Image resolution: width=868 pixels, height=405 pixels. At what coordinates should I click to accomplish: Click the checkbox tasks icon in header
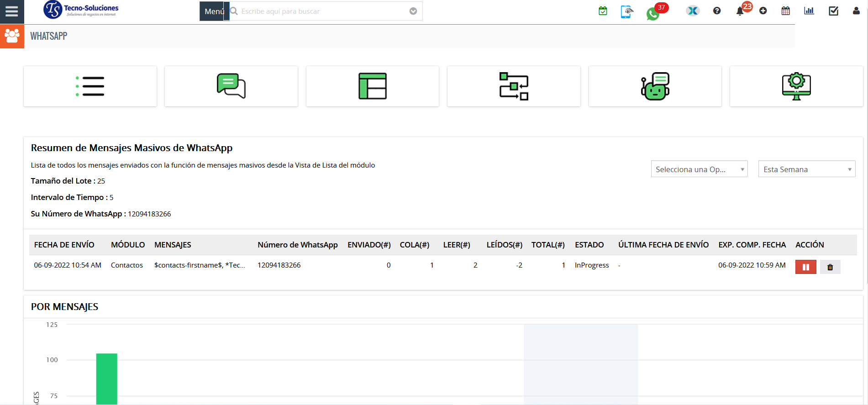point(833,11)
